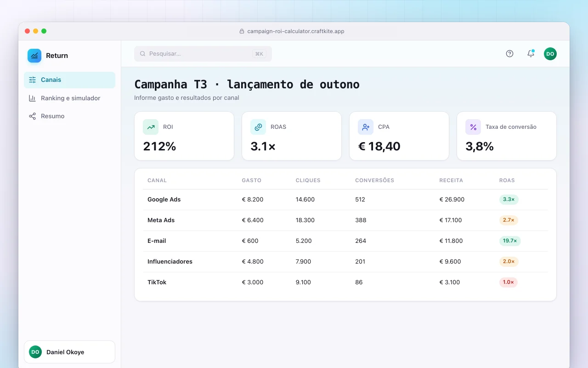
Task: Click the 2.0× ROAS badge
Action: click(x=509, y=261)
